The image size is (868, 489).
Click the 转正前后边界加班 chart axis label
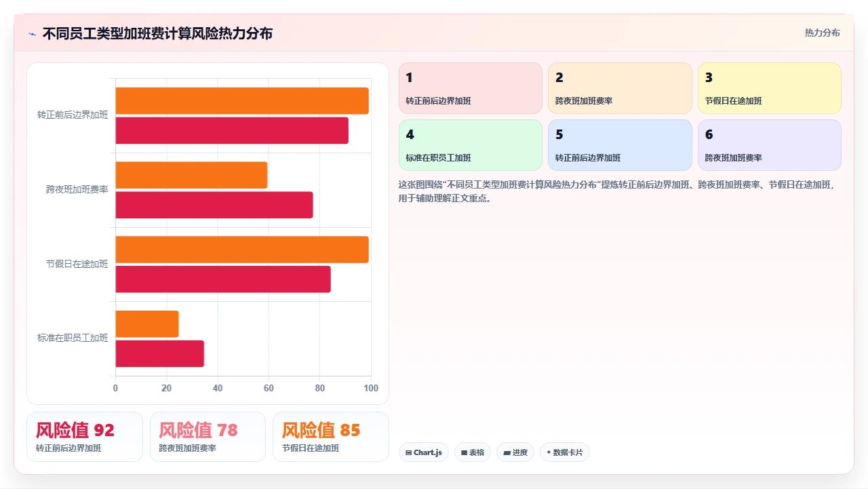pos(73,115)
